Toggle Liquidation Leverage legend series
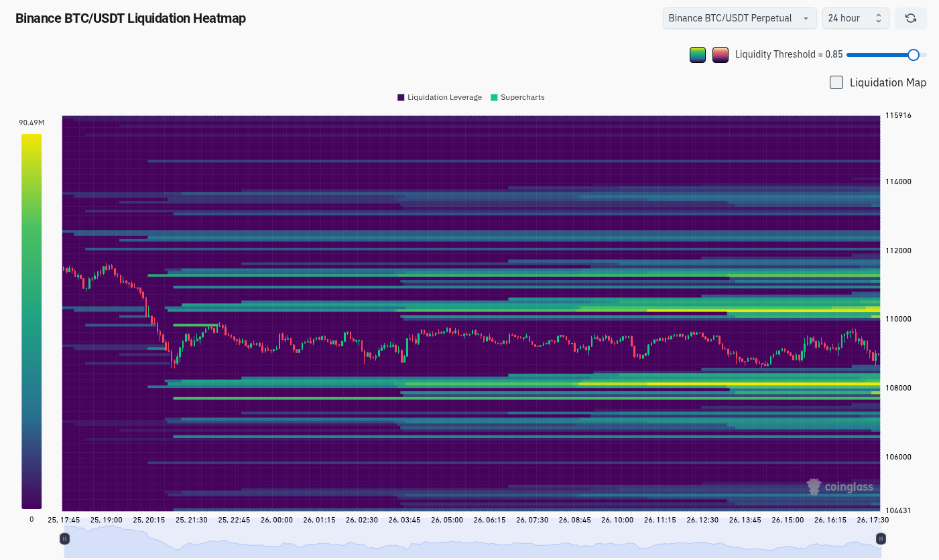This screenshot has width=939, height=560. 439,97
